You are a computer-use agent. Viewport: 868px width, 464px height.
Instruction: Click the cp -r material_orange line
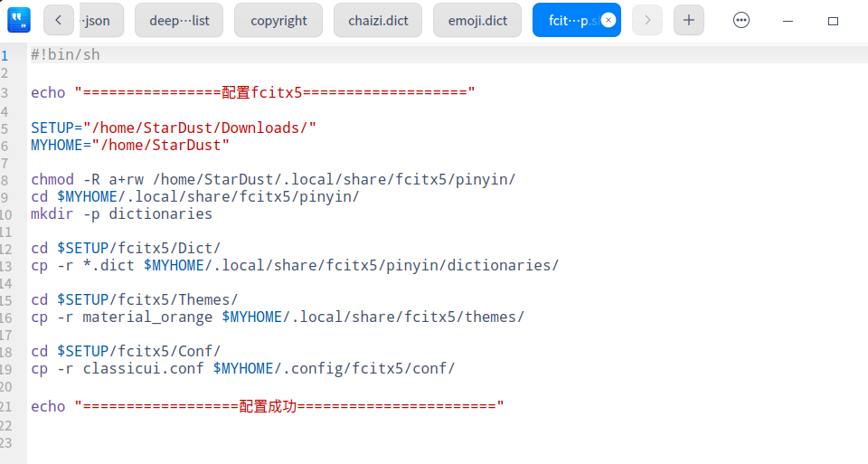click(x=278, y=317)
